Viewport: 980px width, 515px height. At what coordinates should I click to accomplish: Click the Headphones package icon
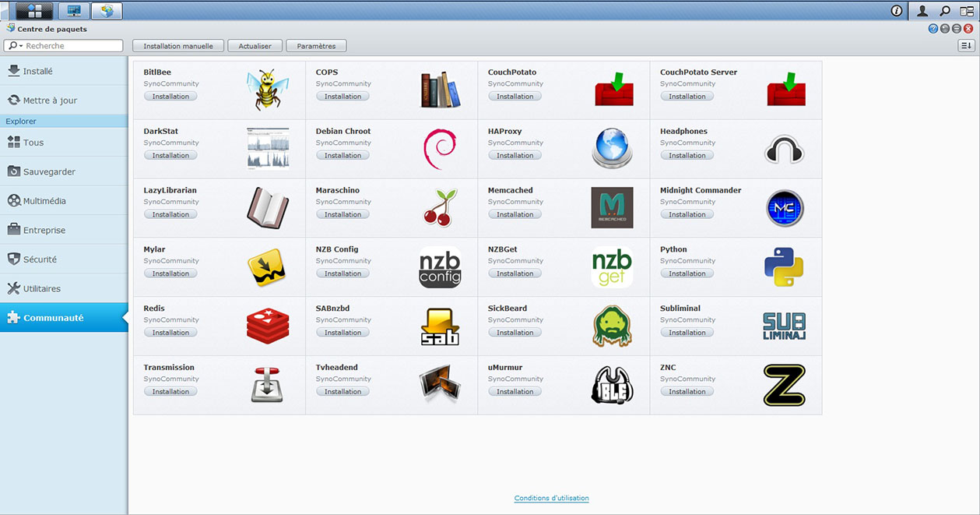click(x=784, y=149)
